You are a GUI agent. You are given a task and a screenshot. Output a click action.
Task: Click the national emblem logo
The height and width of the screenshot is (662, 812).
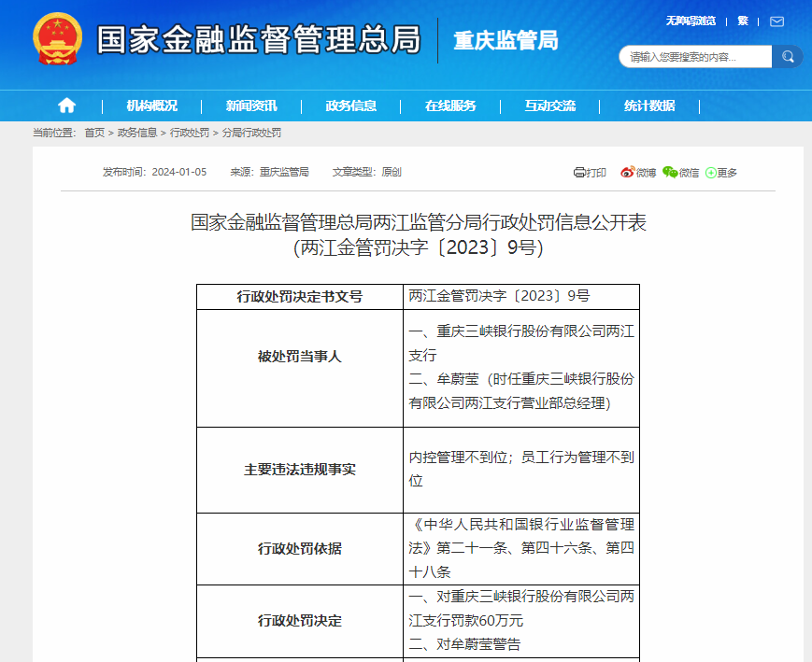click(58, 39)
